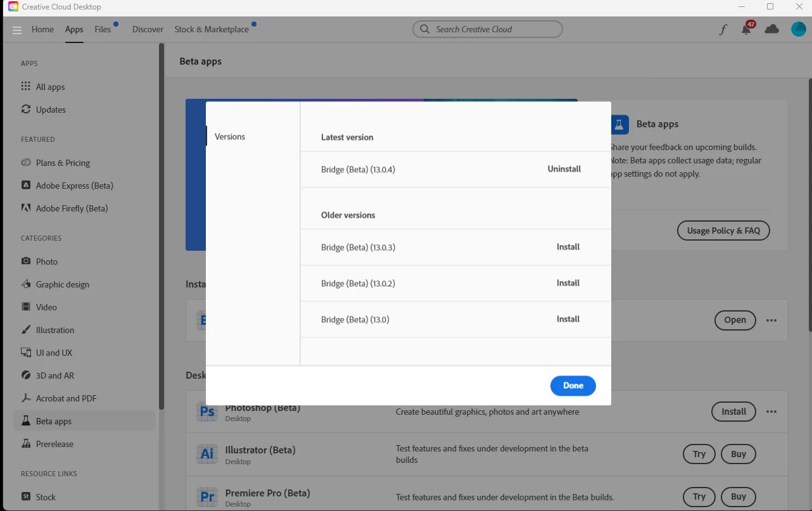The image size is (812, 511).
Task: Maximize the Creative Cloud window
Action: (x=770, y=7)
